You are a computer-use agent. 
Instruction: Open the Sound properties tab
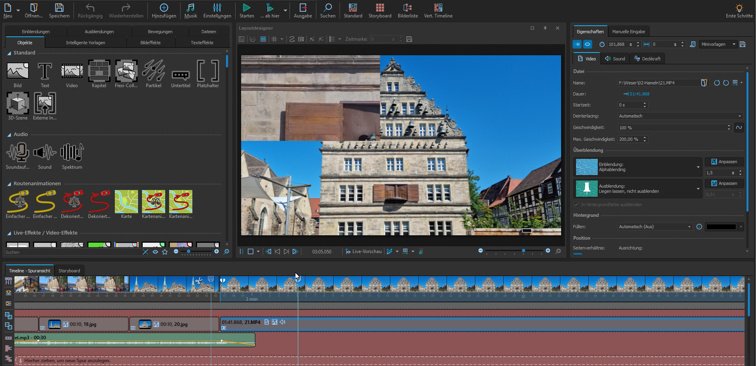click(x=615, y=59)
